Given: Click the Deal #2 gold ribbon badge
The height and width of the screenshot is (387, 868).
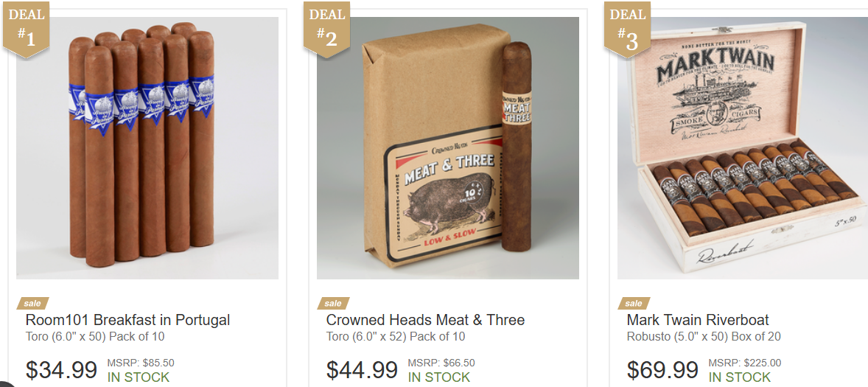Looking at the screenshot, I should coord(326,29).
